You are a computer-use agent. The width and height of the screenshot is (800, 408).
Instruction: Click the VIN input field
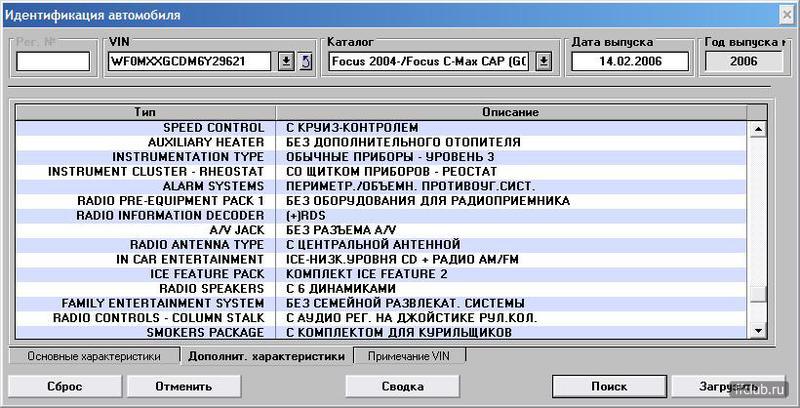click(x=190, y=62)
